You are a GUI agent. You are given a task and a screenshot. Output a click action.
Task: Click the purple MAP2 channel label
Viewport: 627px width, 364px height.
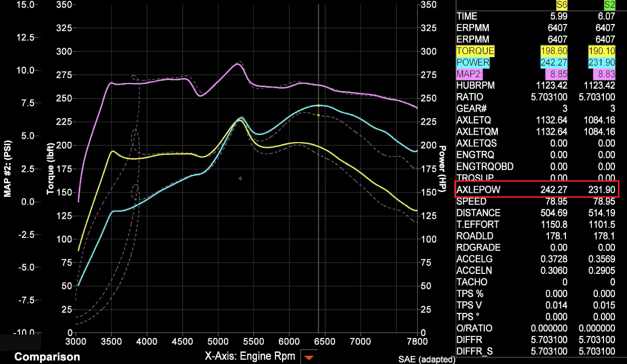[469, 74]
